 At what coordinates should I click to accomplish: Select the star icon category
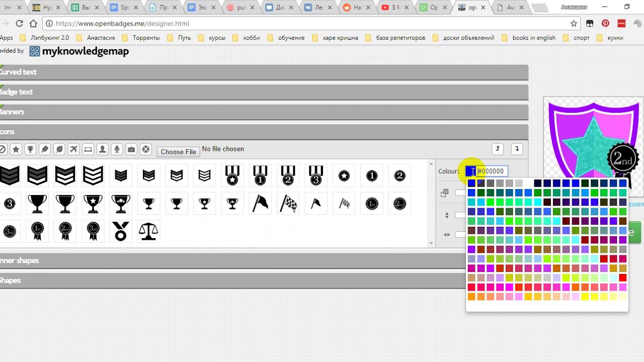16,149
